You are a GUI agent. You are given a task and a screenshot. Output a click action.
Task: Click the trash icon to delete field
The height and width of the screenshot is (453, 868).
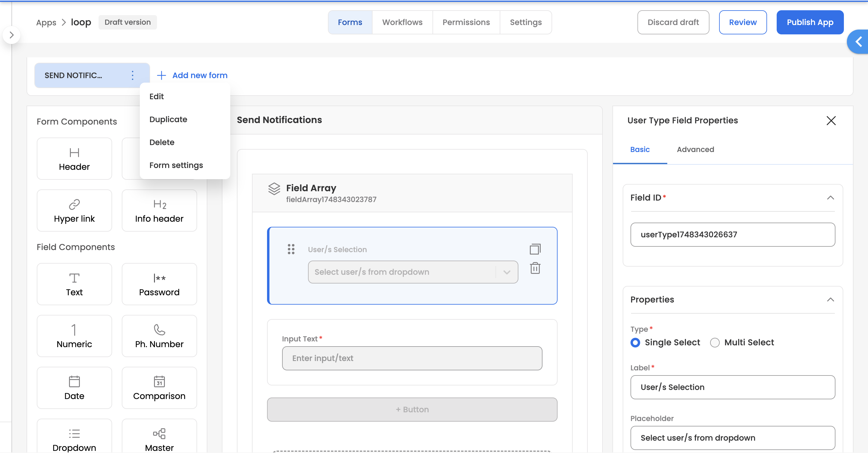pyautogui.click(x=535, y=268)
